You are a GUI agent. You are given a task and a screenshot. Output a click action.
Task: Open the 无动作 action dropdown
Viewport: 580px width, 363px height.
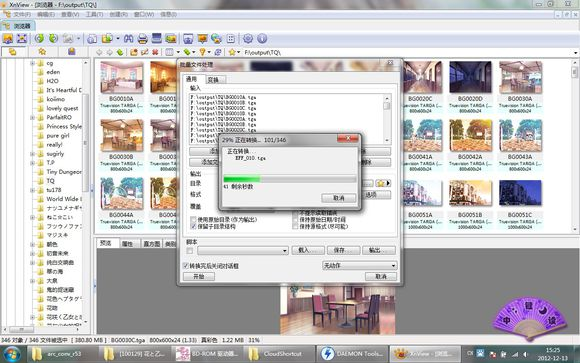tap(360, 265)
